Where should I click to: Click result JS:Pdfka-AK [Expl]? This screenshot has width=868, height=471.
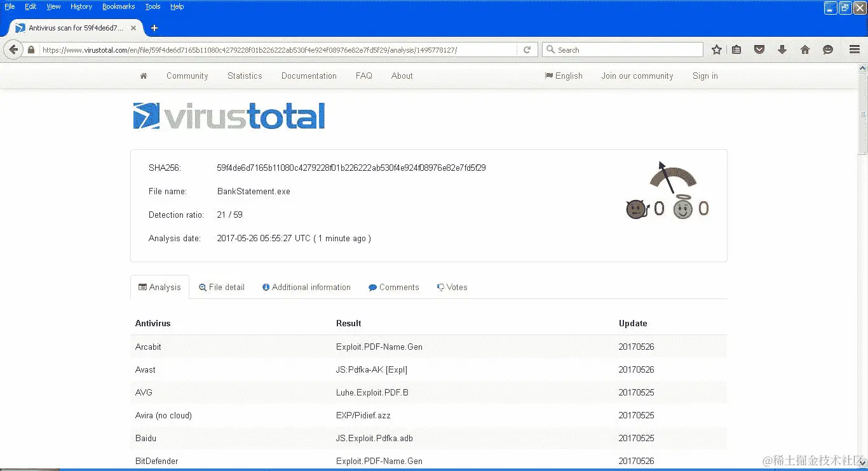pos(372,369)
